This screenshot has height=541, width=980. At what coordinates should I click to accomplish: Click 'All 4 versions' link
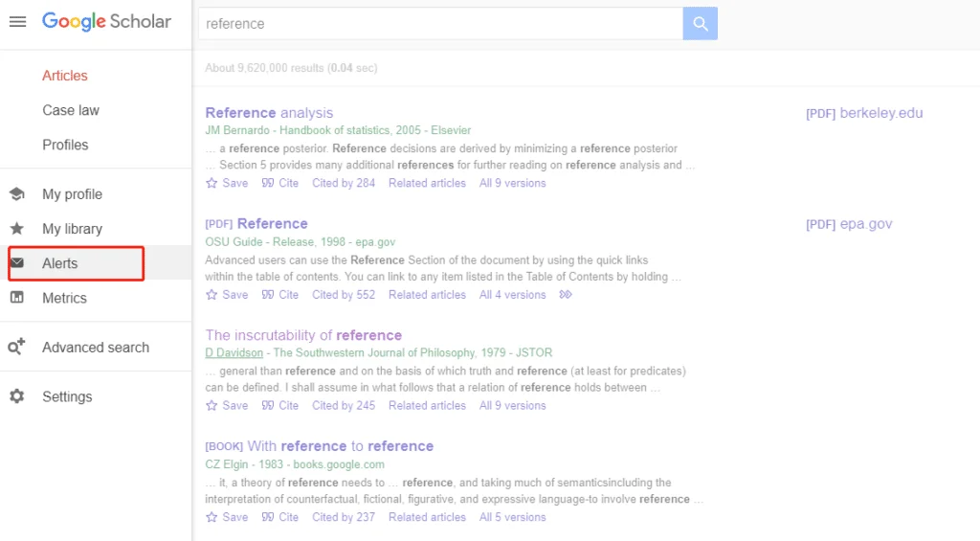pos(513,295)
